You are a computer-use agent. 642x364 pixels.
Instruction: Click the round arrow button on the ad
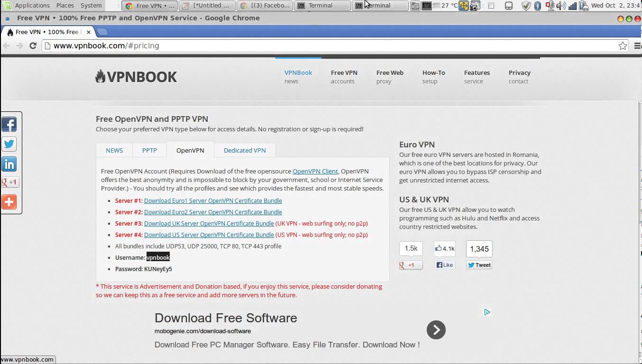click(436, 330)
